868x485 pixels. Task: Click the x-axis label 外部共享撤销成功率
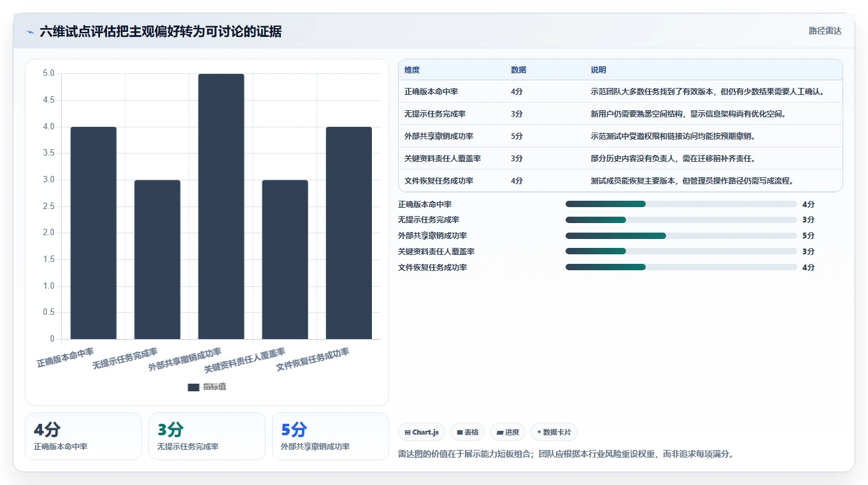185,360
